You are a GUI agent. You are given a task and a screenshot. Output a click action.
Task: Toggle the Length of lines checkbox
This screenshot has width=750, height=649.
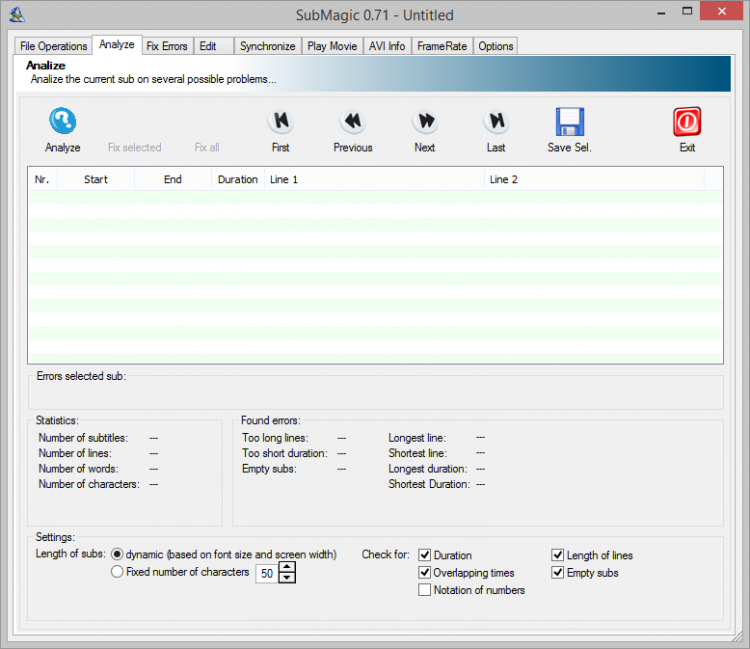click(x=557, y=555)
